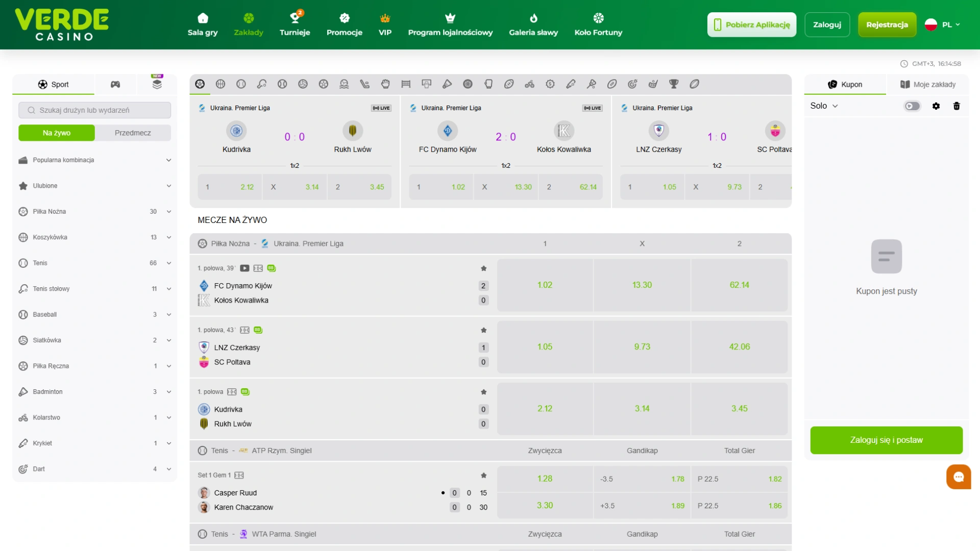Click the bet builder icon for Kudrivka match
The width and height of the screenshot is (980, 551).
point(245,392)
